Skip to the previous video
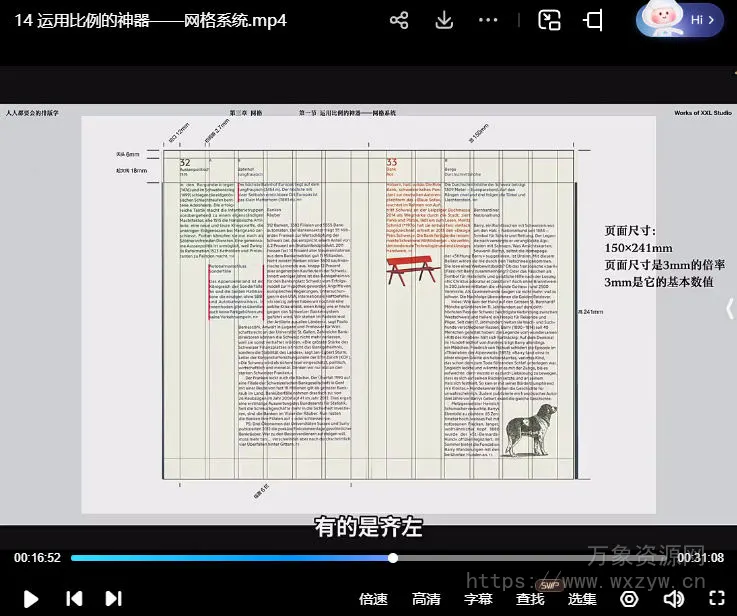 [x=74, y=598]
